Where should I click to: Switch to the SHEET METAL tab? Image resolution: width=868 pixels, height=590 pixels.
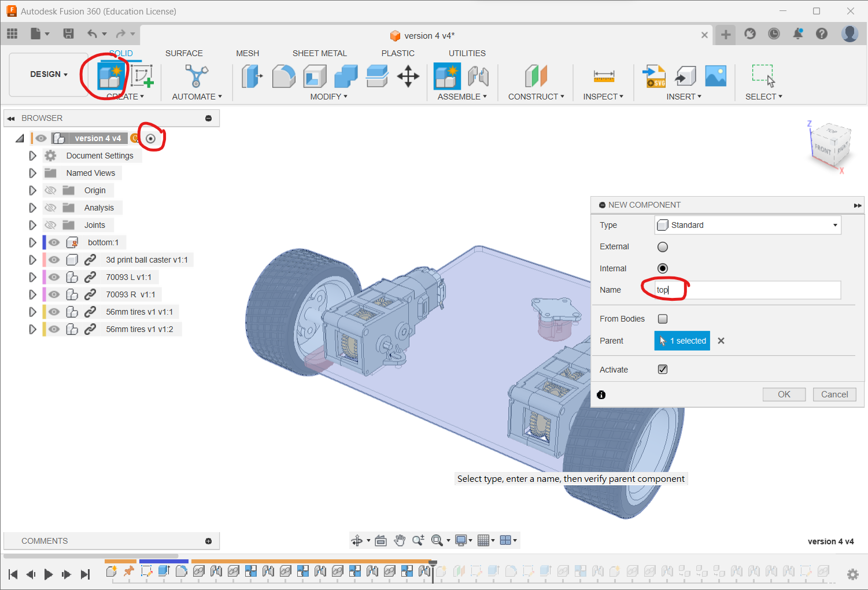[x=319, y=53]
